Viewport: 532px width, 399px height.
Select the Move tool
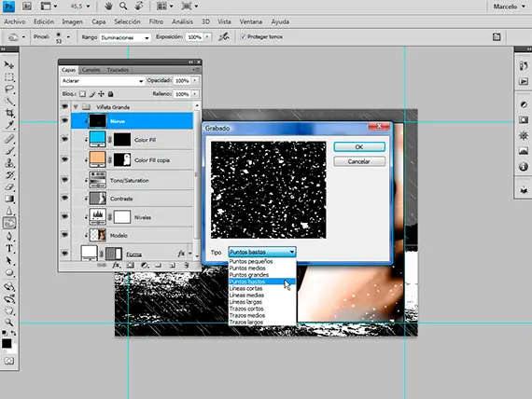(9, 64)
